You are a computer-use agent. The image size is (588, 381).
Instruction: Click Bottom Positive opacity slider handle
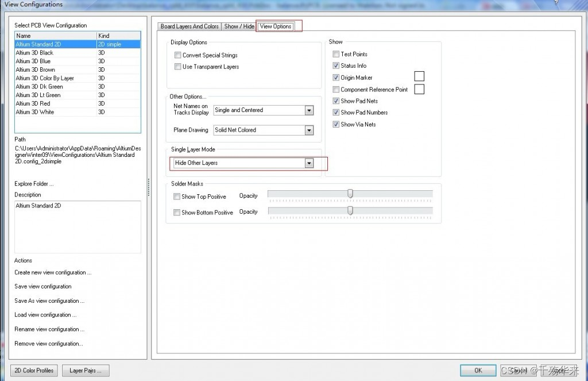(350, 210)
